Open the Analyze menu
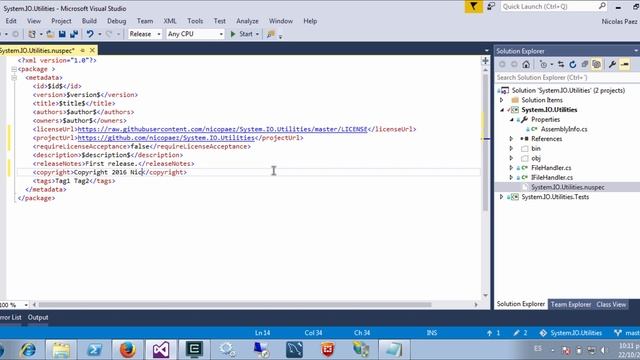Image resolution: width=640 pixels, height=360 pixels. (247, 21)
